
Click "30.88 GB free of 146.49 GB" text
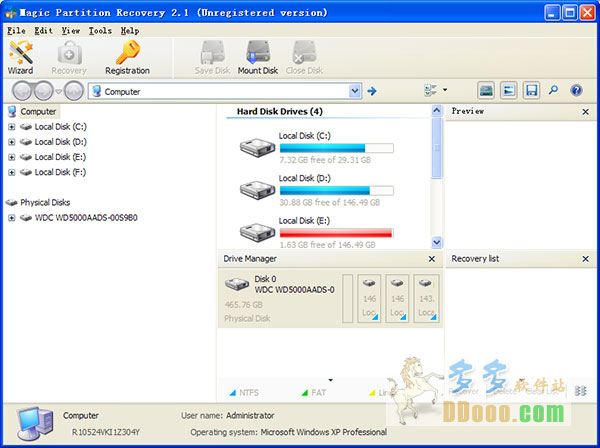tap(329, 202)
